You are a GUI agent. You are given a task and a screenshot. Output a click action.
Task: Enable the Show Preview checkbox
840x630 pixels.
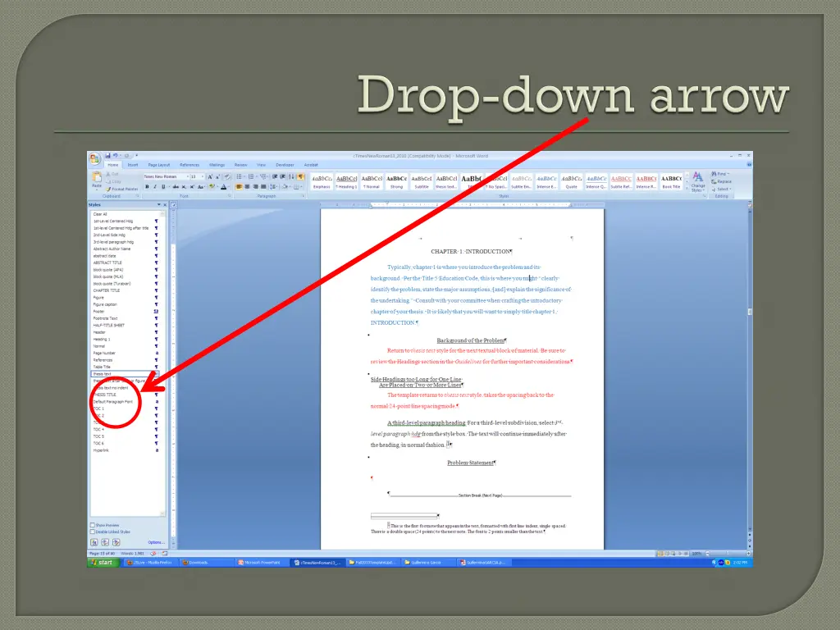(92, 525)
